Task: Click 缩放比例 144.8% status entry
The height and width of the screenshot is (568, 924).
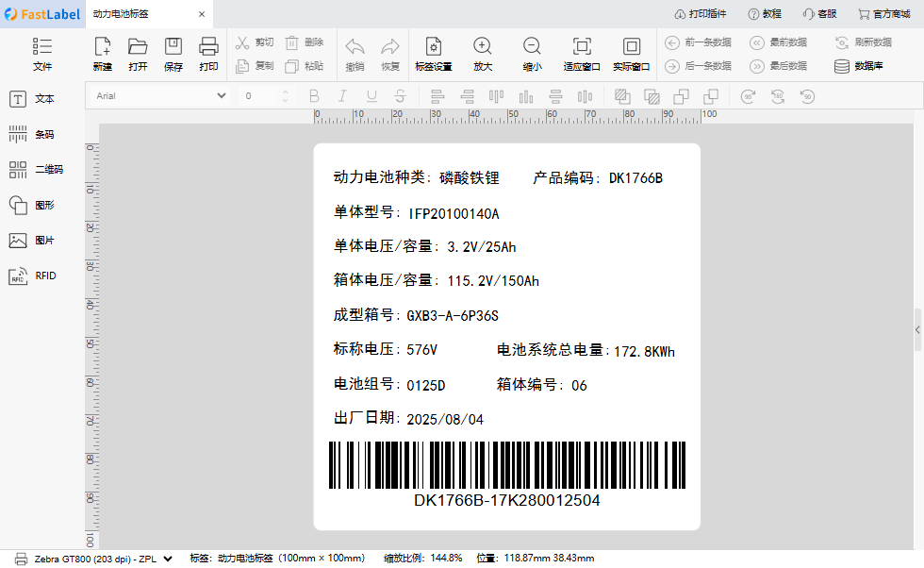Action: tap(423, 558)
